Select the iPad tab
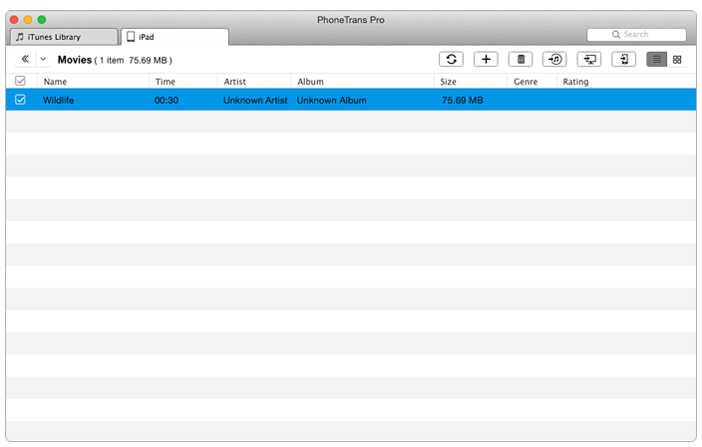Screen dimensions: 702x447 pyautogui.click(x=175, y=37)
